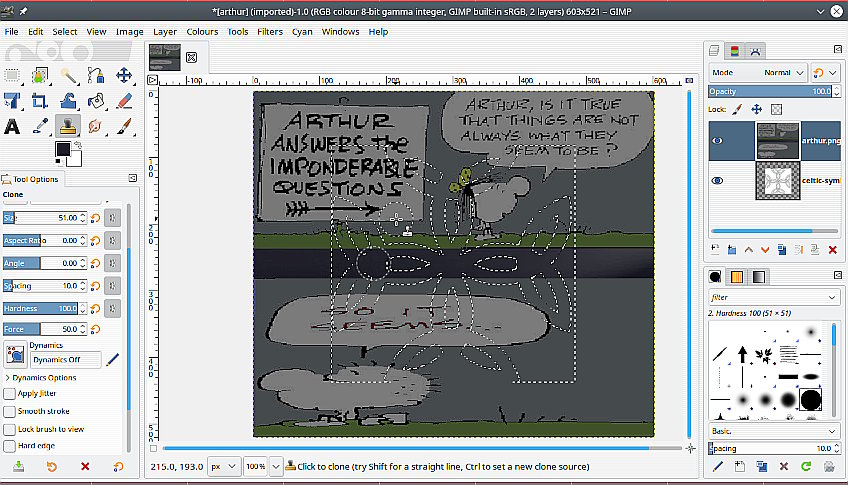
Task: Enable Lock brush to view checkbox
Action: (x=9, y=429)
